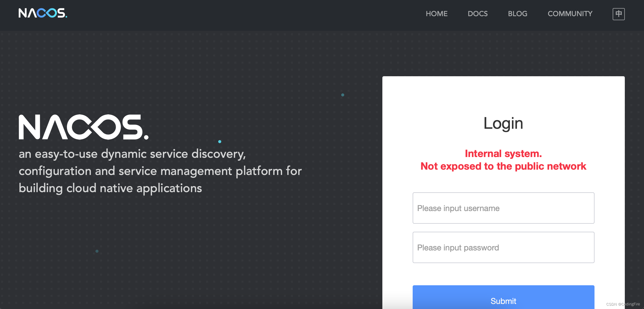Click the Nacos logo in the header
Screen dimensions: 644x309
(43, 13)
